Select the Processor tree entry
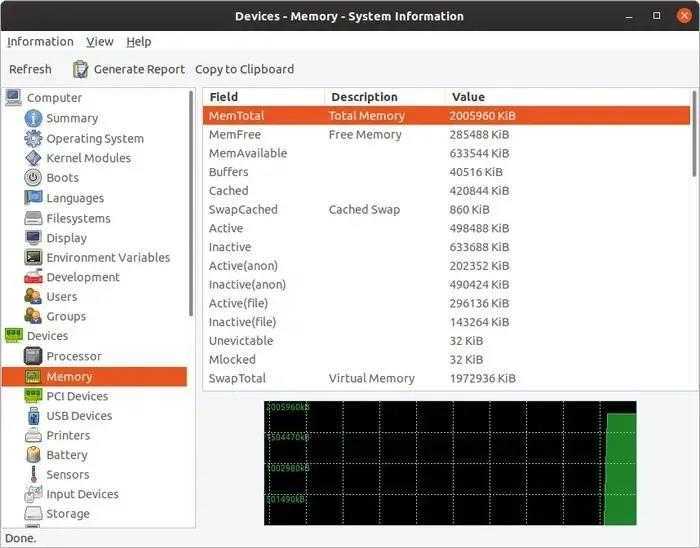This screenshot has width=700, height=548. (74, 356)
